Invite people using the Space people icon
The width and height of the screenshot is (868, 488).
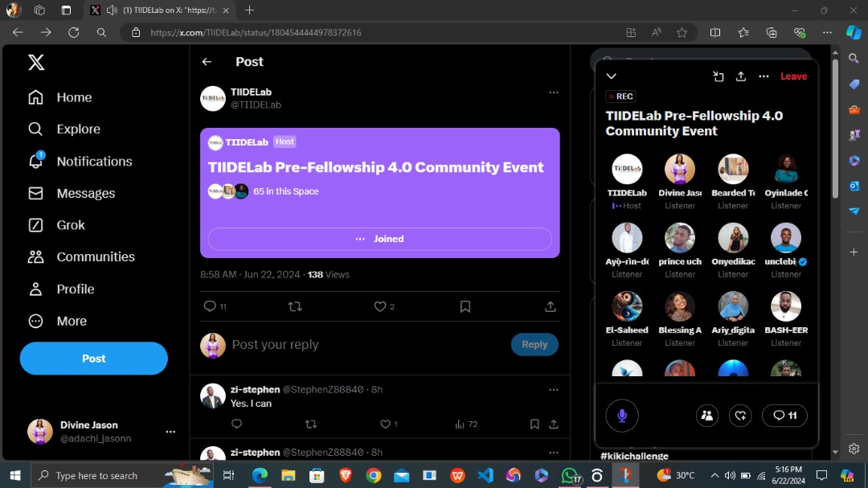(706, 415)
